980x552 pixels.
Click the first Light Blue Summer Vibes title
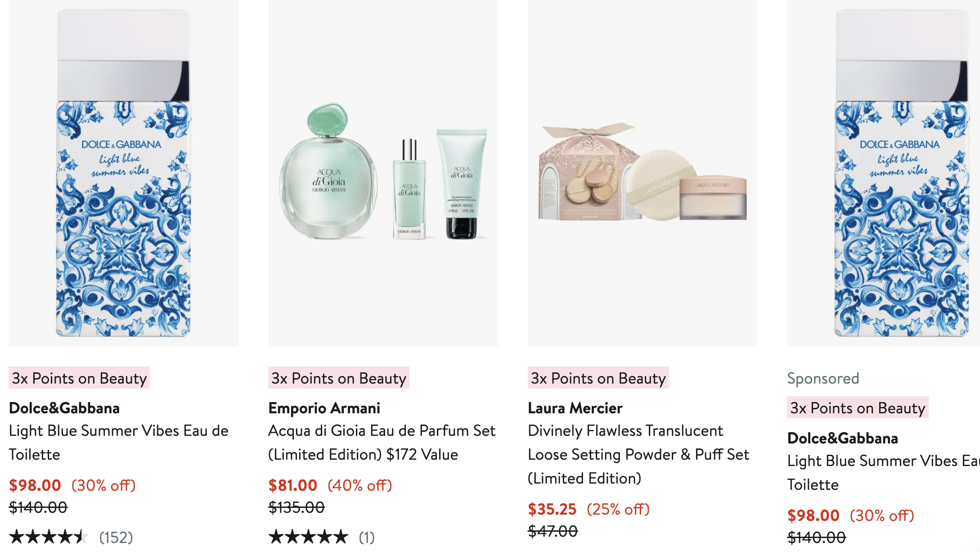tap(119, 443)
